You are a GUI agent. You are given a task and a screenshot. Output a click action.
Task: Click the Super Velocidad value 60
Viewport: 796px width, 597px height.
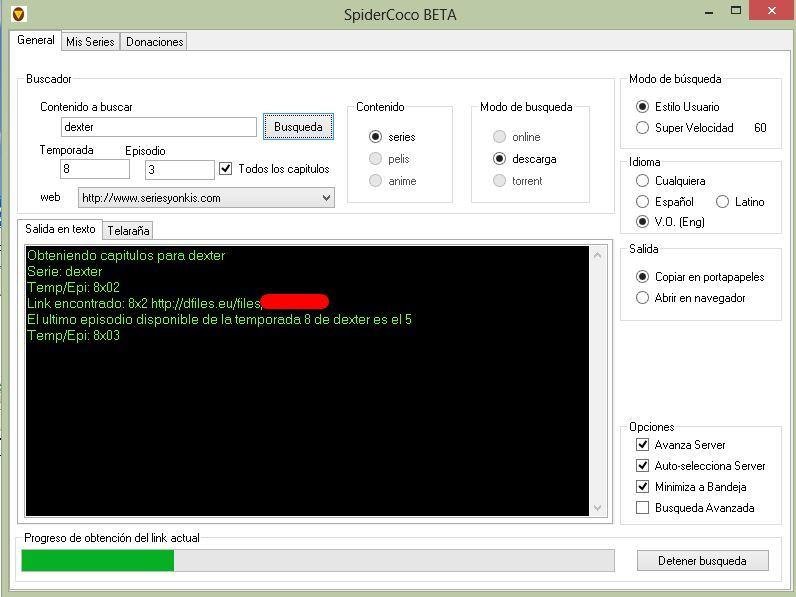point(760,127)
